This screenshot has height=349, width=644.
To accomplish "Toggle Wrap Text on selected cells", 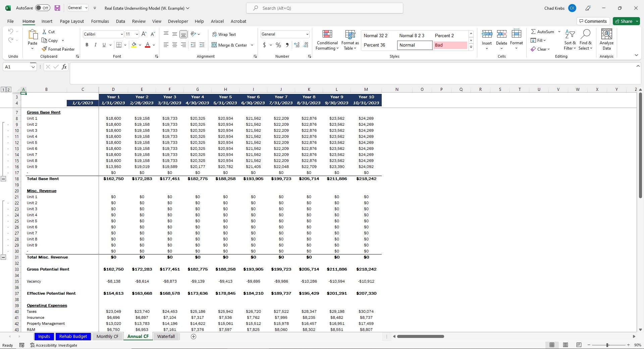I will click(x=224, y=34).
